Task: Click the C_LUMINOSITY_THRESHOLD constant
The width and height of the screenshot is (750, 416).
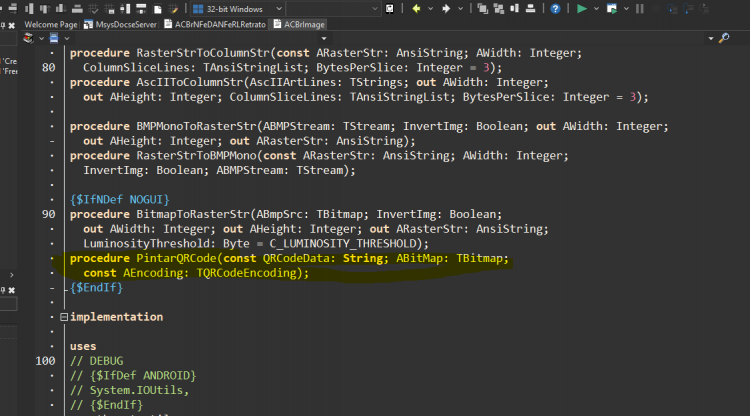Action: (x=342, y=243)
